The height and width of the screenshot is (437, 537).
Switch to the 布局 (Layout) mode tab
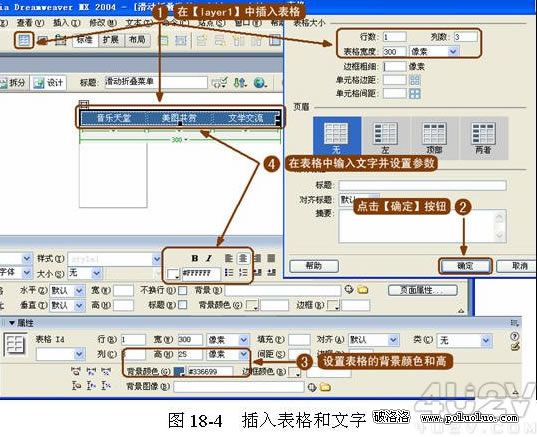point(137,40)
